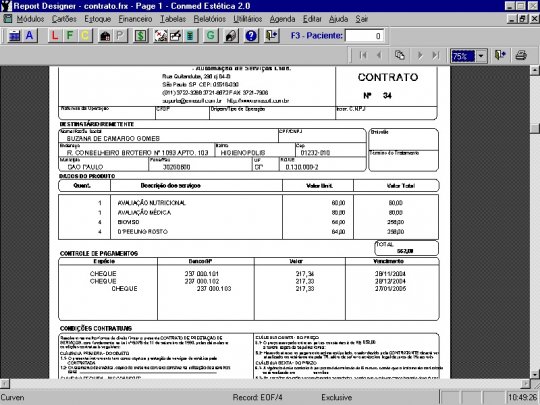Click the 'Curven' status bar text

[x=12, y=397]
